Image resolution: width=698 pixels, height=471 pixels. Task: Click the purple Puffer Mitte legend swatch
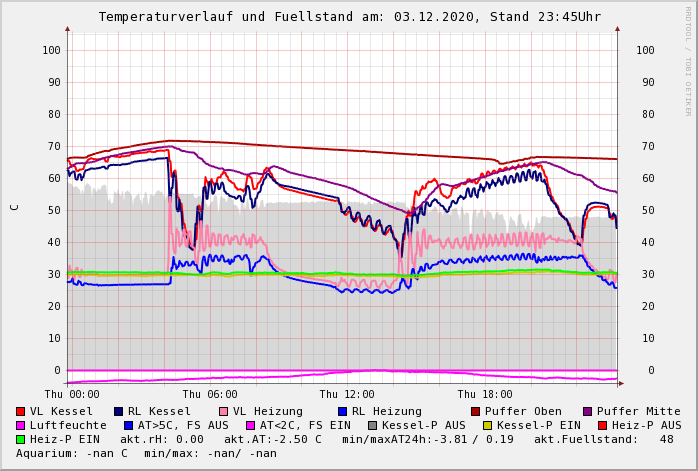click(x=588, y=412)
